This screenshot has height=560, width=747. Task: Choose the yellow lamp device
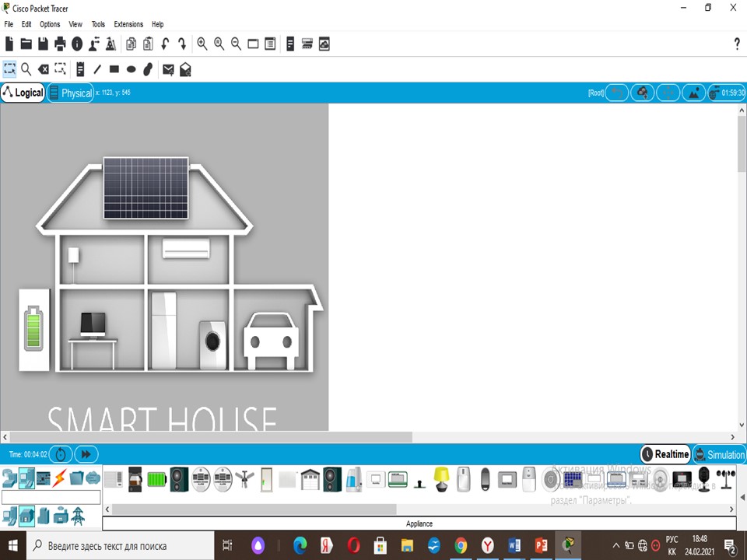(441, 478)
